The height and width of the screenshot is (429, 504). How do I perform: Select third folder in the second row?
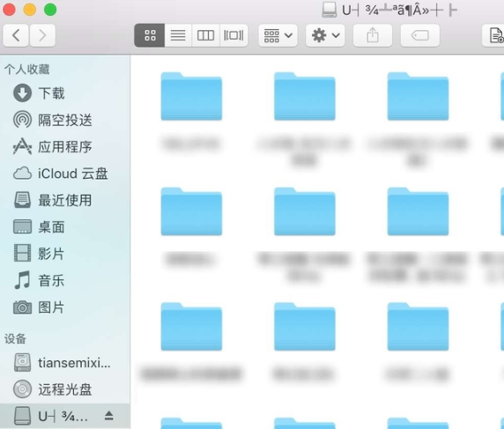point(418,211)
